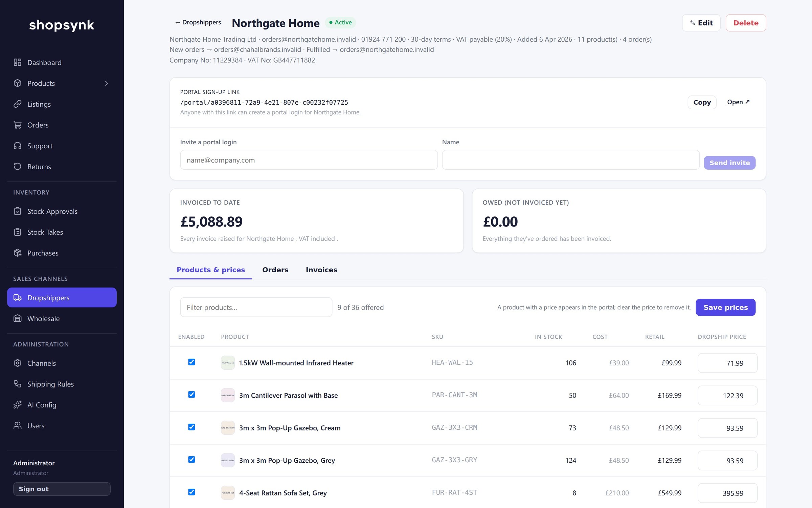812x508 pixels.
Task: Click the Dashboard grid icon in sidebar
Action: point(18,62)
